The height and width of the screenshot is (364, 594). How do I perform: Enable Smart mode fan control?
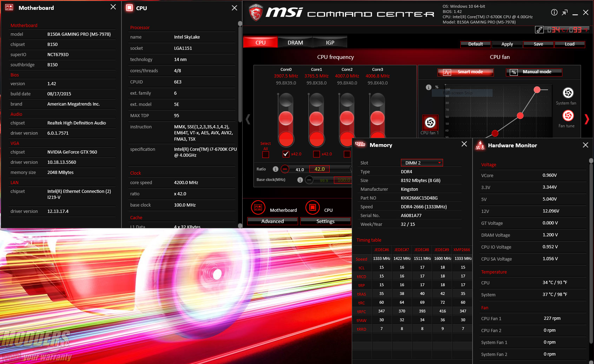[x=466, y=72]
